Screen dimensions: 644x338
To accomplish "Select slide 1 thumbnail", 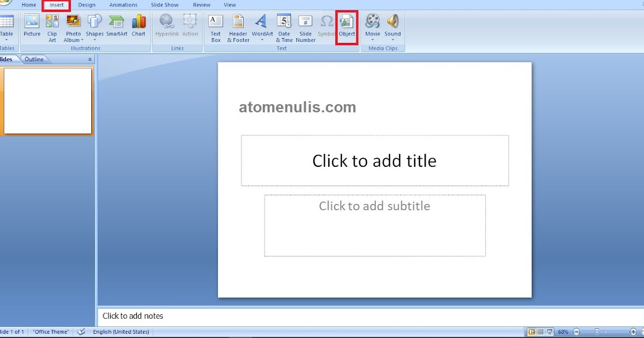I will [x=47, y=101].
